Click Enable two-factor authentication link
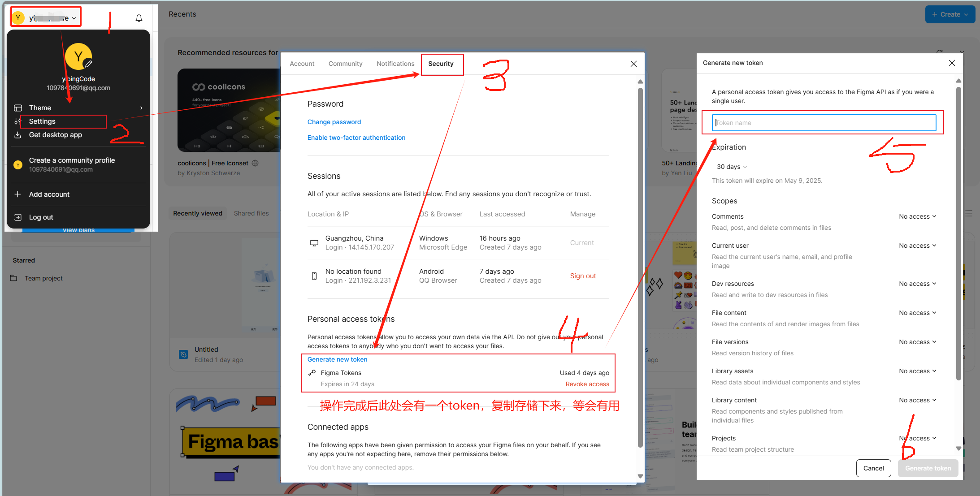This screenshot has height=496, width=980. pos(356,138)
